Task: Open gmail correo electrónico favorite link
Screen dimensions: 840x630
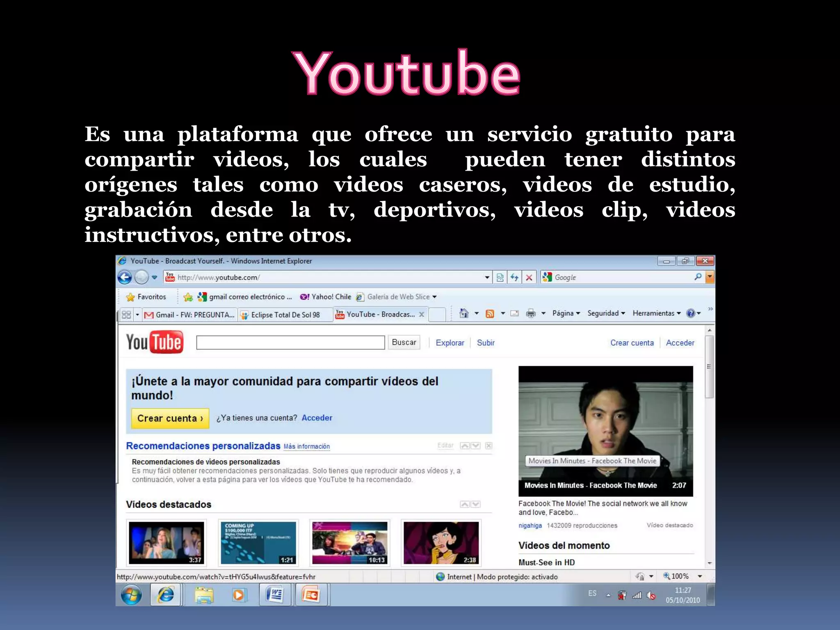Action: (x=245, y=297)
